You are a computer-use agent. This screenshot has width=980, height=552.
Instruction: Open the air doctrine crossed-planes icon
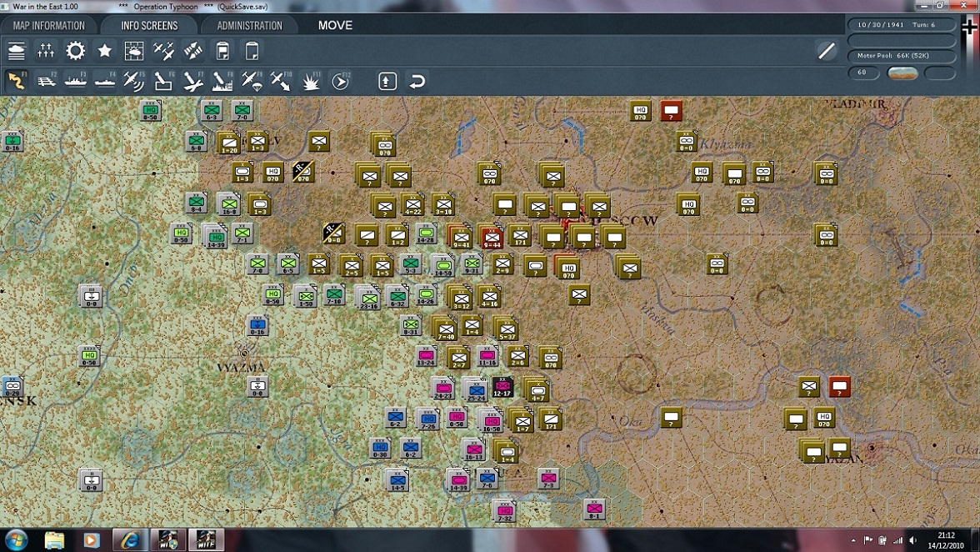click(x=163, y=51)
